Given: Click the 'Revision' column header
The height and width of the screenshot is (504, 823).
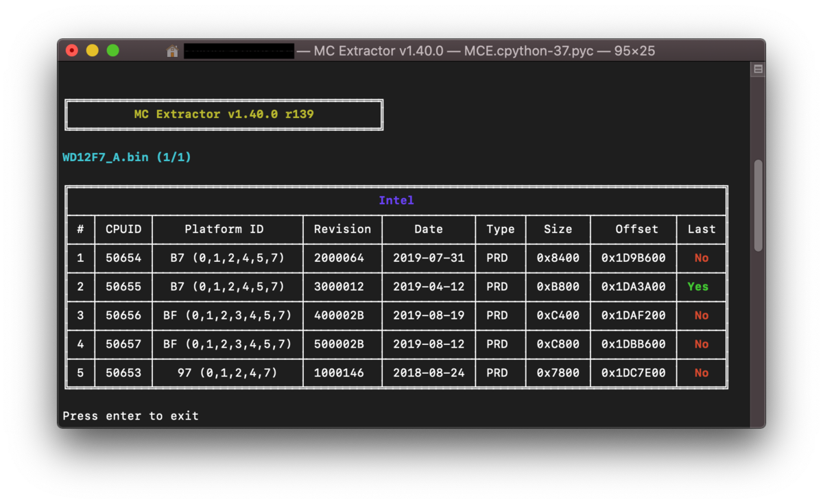Looking at the screenshot, I should (x=343, y=229).
